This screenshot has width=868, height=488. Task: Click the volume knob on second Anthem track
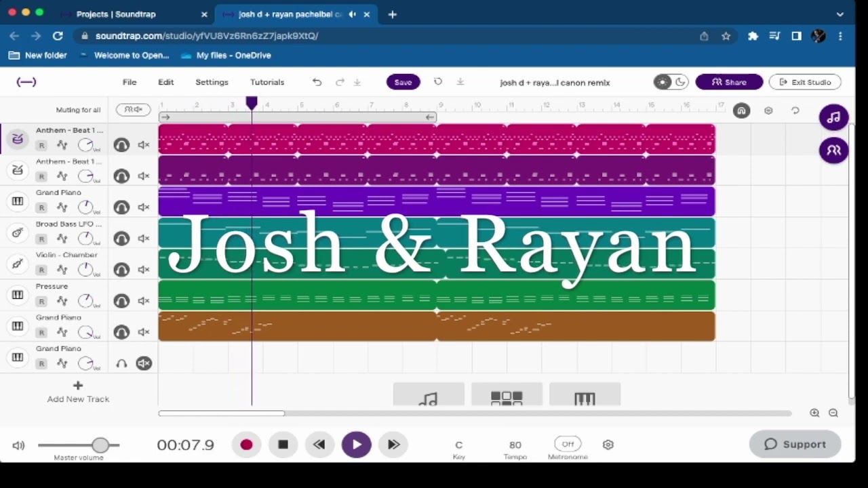[x=85, y=176]
